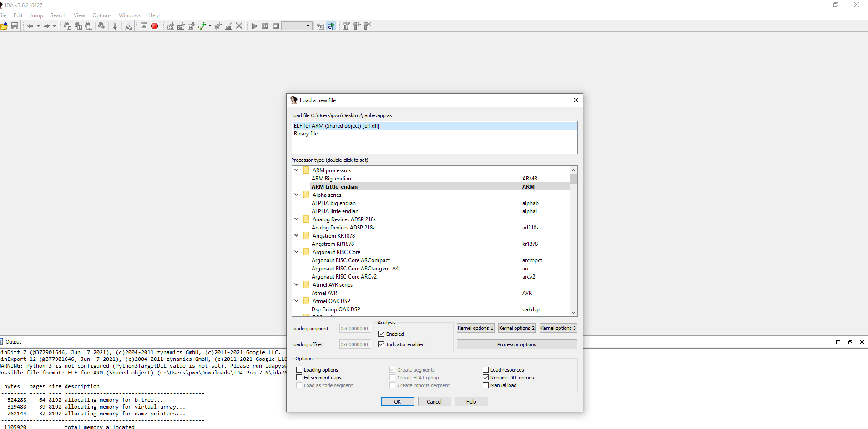Collapse the Alpha series folder
868x429 pixels.
click(x=297, y=195)
